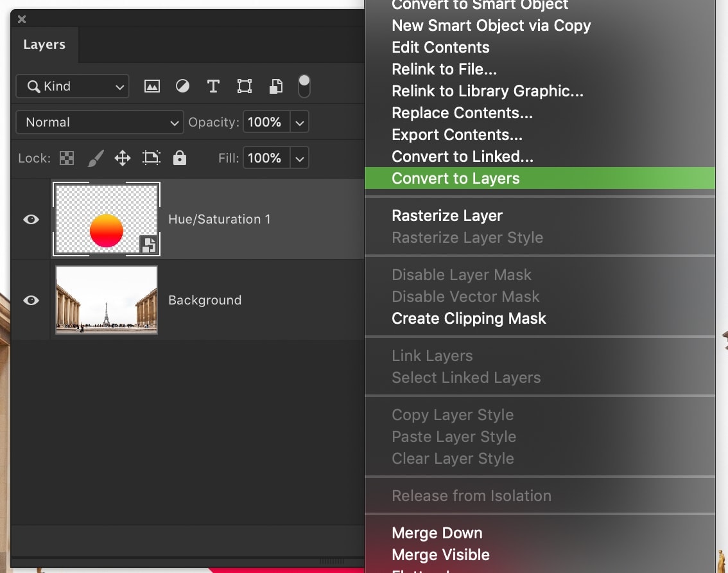
Task: Choose Convert to Layers from the menu
Action: [455, 178]
